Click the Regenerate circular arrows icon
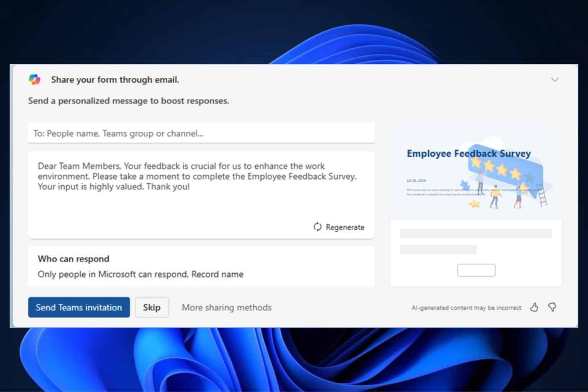The height and width of the screenshot is (392, 588). point(317,227)
